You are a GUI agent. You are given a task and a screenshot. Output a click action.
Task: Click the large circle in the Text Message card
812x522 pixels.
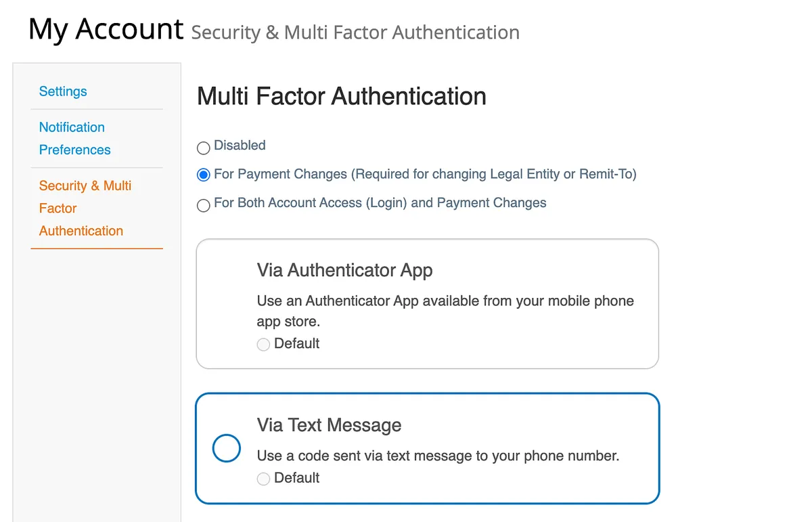(227, 448)
